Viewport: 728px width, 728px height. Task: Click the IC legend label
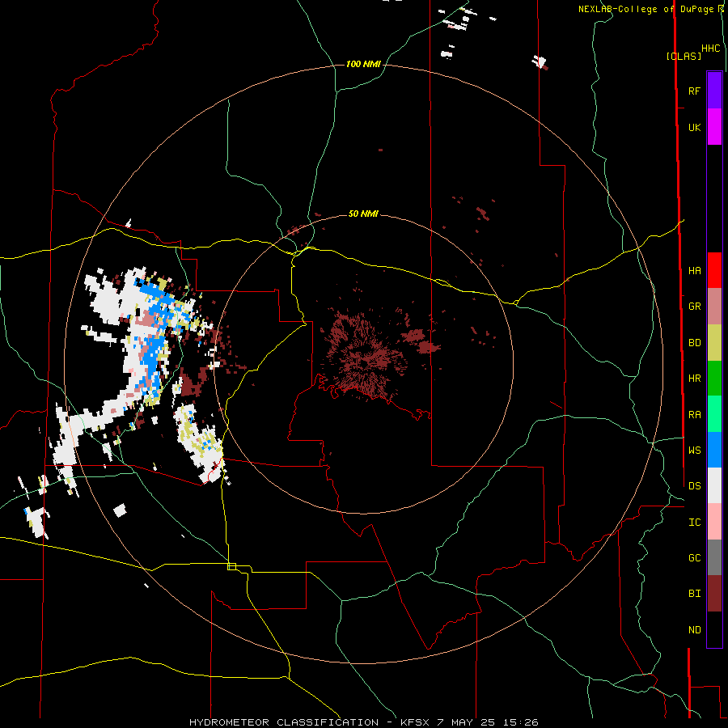(694, 523)
